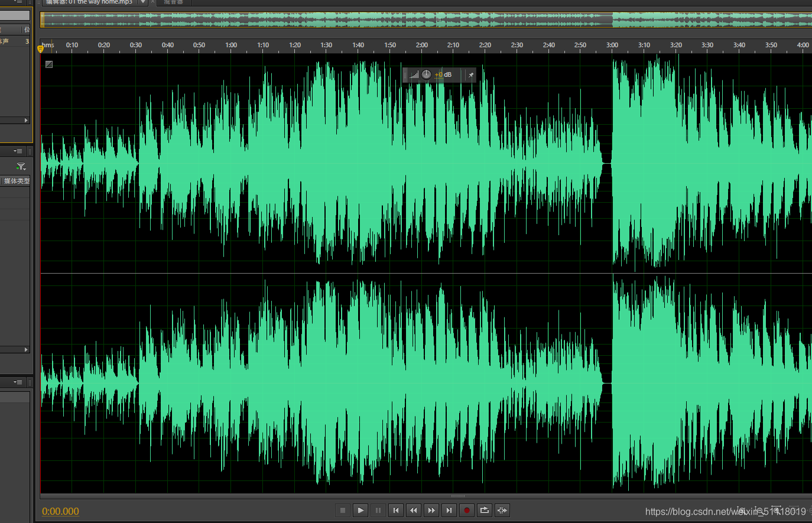
Task: Select the 编辑器 the way home.mp3 tab
Action: click(89, 2)
